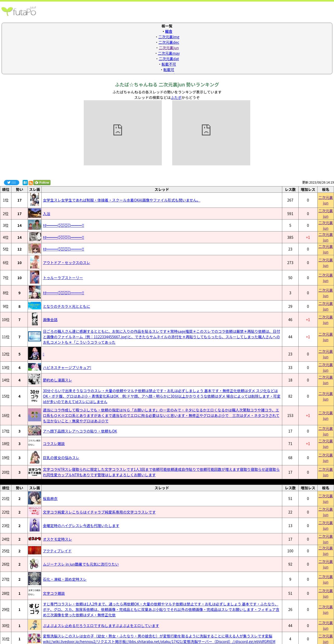Open the アウトドア・セックスのスレ thread

(66, 263)
